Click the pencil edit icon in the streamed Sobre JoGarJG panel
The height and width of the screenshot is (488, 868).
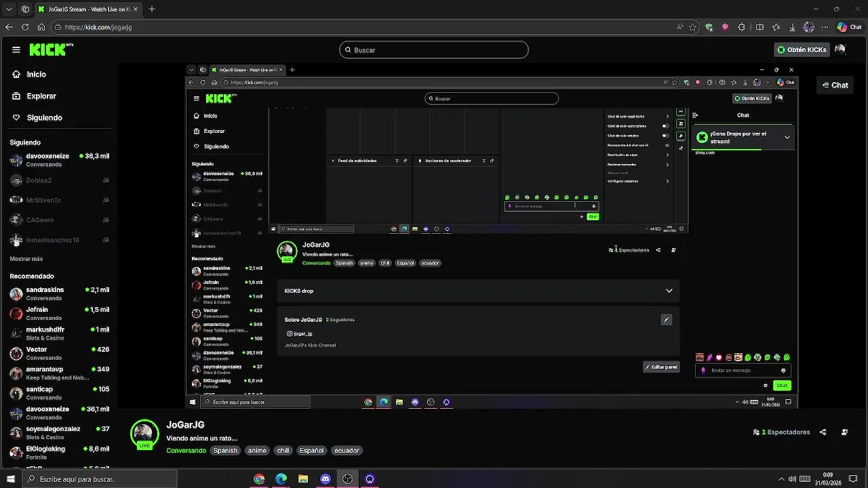(666, 320)
